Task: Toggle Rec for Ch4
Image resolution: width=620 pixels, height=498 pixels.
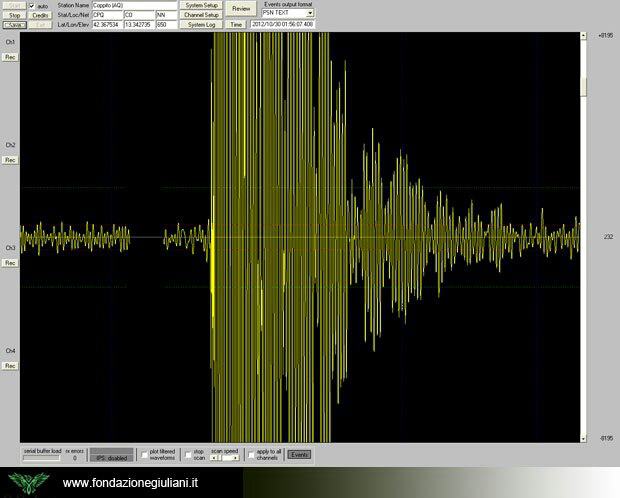Action: (x=10, y=366)
